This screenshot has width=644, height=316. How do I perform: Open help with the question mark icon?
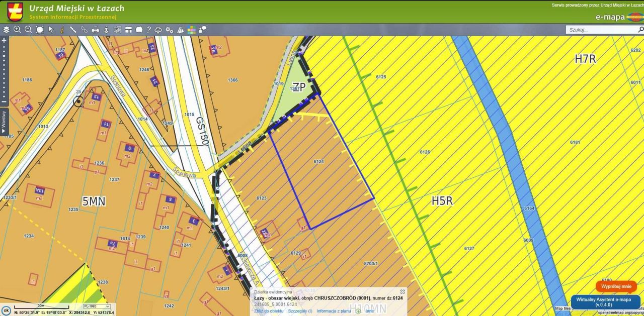tap(149, 30)
